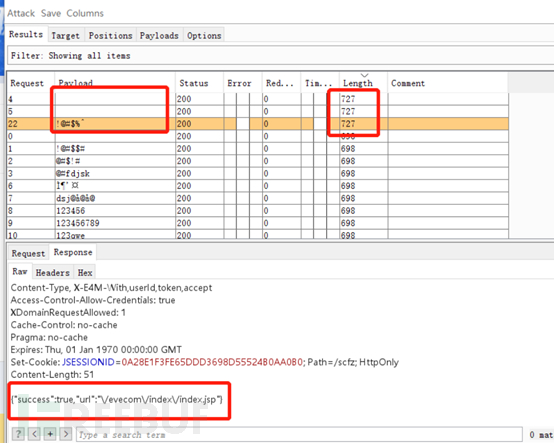Select row with payload 123456789

258,223
